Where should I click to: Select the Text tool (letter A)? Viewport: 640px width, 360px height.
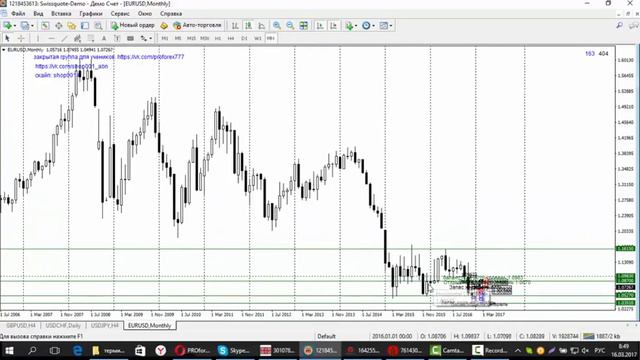pyautogui.click(x=104, y=38)
